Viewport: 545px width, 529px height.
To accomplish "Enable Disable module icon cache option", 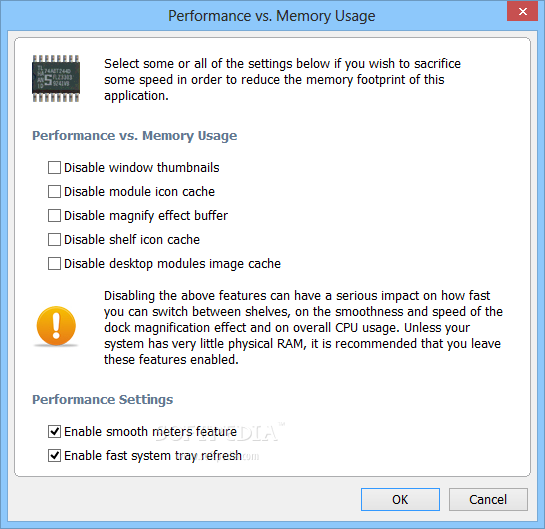I will 54,192.
